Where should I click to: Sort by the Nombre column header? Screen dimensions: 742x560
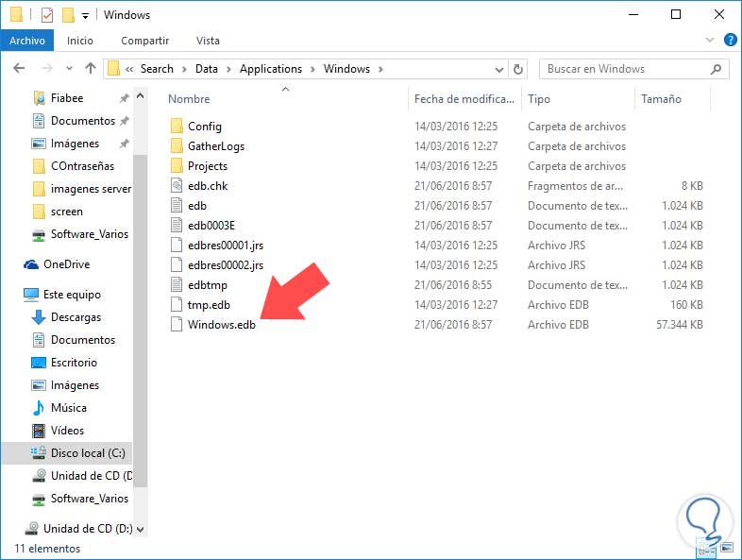pos(189,99)
